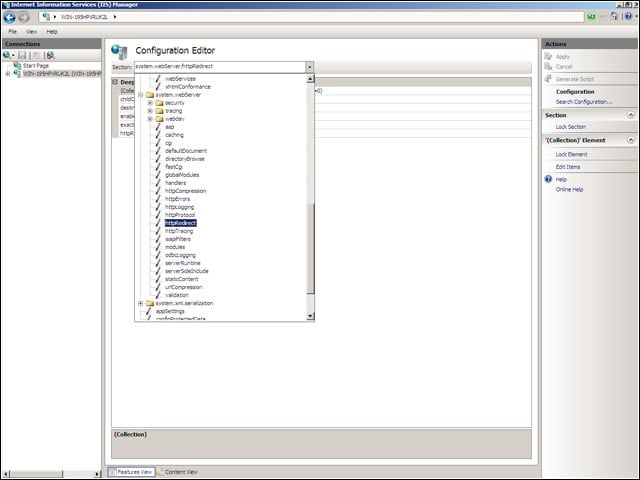
Task: Expand the webdav node in section tree
Action: click(150, 119)
